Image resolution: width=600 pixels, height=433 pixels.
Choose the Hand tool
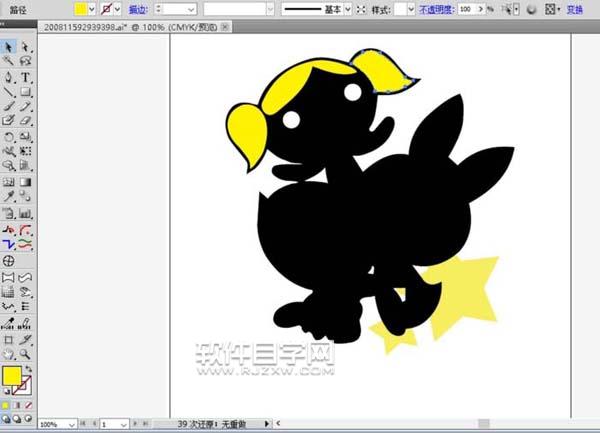[8, 355]
